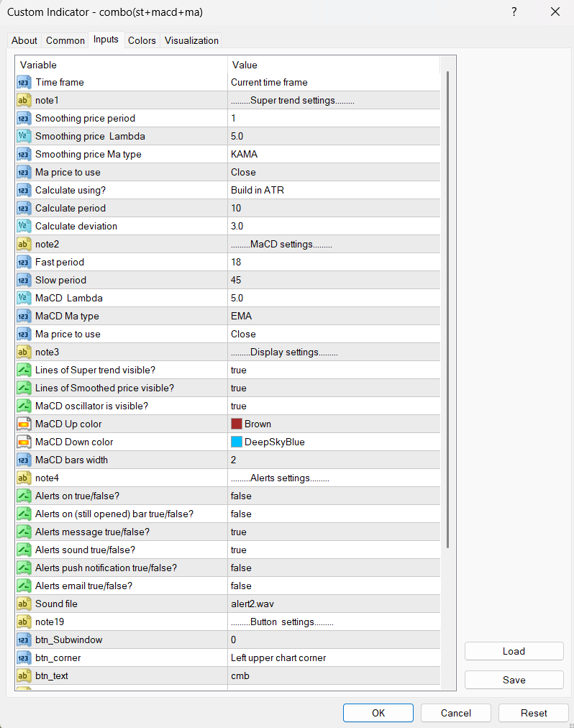Open the Visualization tab
The image size is (574, 728).
[x=191, y=41]
